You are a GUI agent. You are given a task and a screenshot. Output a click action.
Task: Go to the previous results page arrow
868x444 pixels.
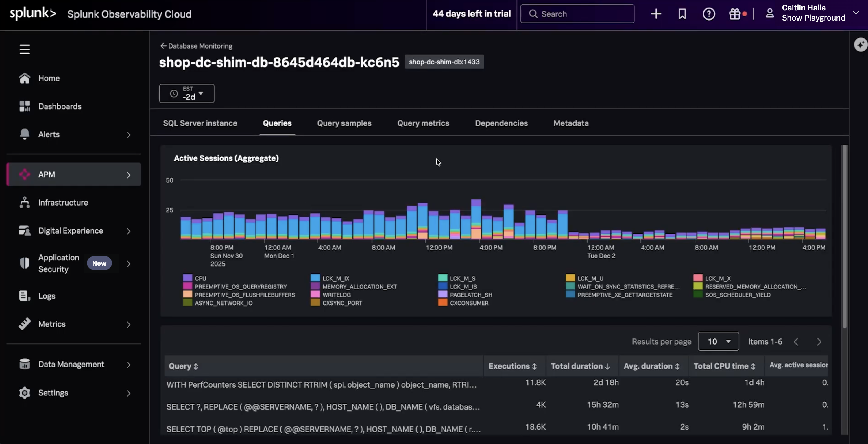[796, 342]
